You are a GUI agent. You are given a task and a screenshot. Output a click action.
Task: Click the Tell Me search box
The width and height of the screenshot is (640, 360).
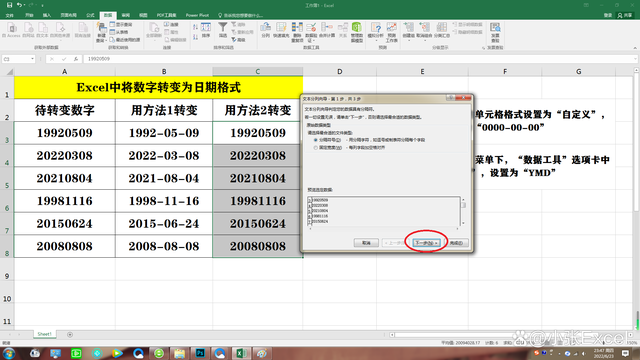click(x=241, y=15)
